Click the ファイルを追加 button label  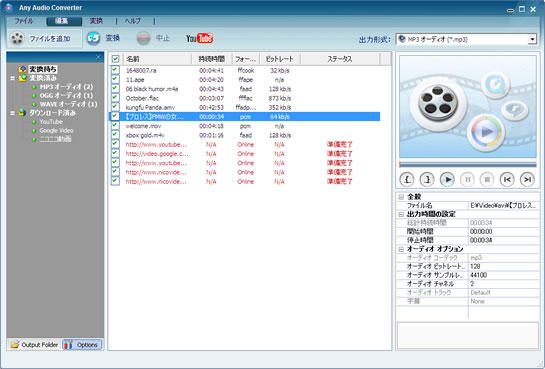tap(50, 39)
